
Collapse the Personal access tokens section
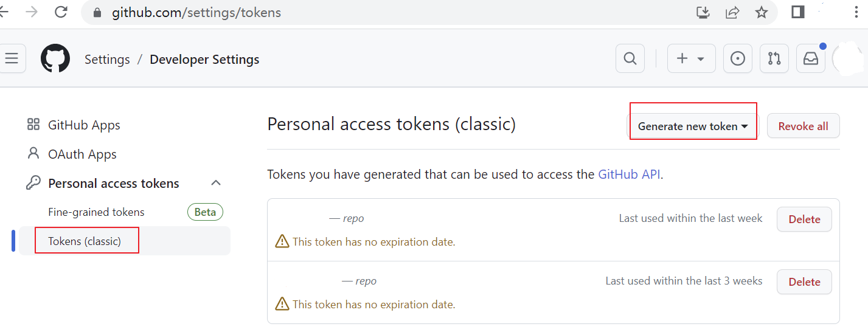(216, 183)
